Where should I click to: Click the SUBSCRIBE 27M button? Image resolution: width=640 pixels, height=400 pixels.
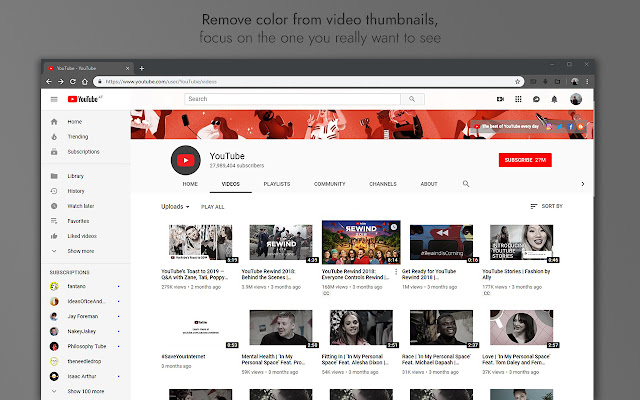click(525, 160)
